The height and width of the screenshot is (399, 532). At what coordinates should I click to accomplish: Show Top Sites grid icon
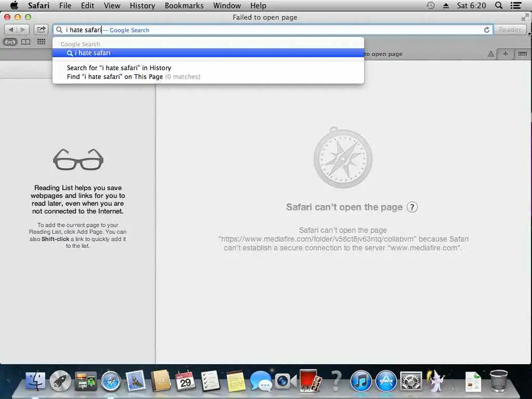(42, 42)
